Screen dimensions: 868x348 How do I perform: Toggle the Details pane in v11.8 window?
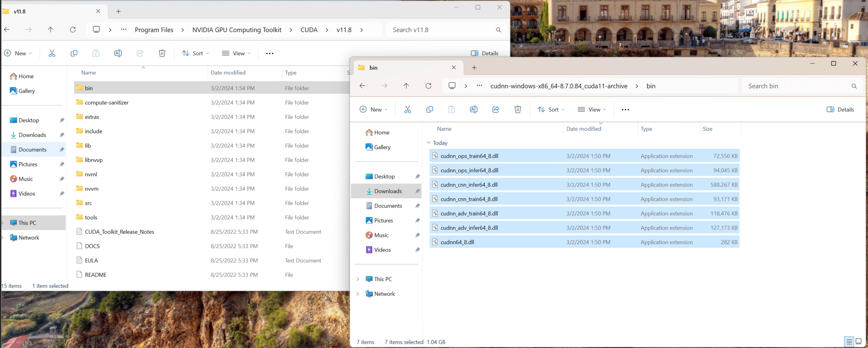pyautogui.click(x=485, y=53)
